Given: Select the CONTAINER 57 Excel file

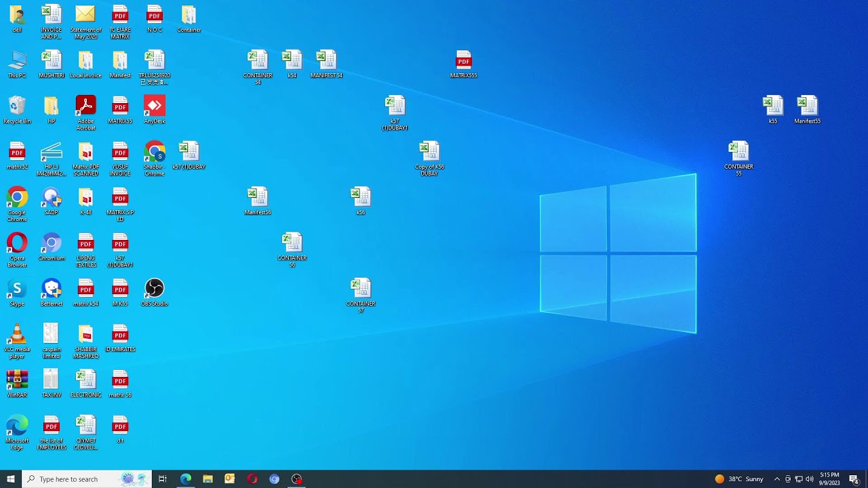Looking at the screenshot, I should coord(361,296).
